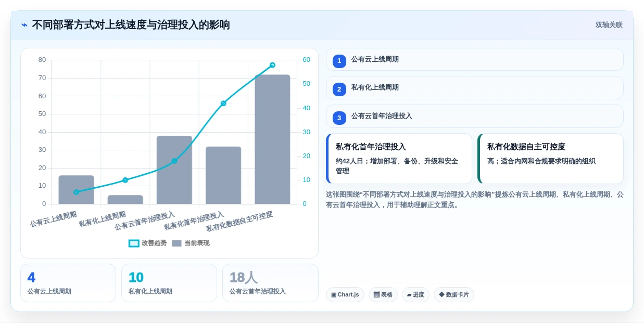Open the 公有云上线周期 list row
The image size is (644, 323).
click(474, 59)
